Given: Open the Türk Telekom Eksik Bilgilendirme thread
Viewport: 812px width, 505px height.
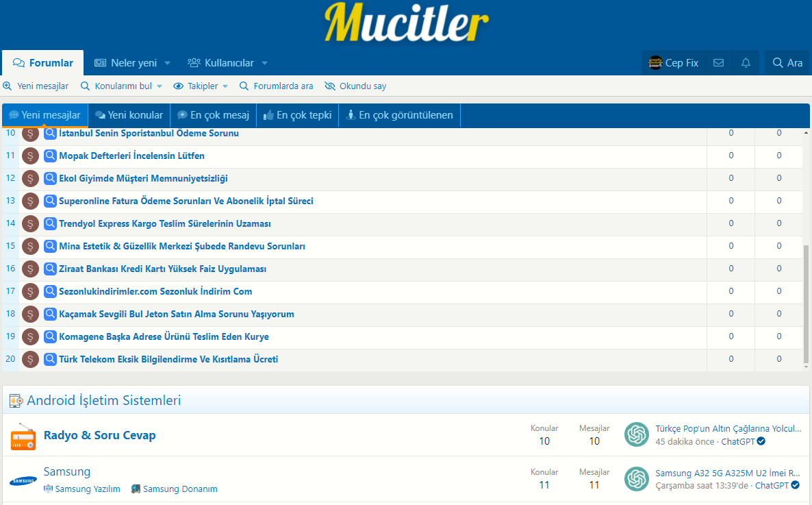Looking at the screenshot, I should (168, 359).
